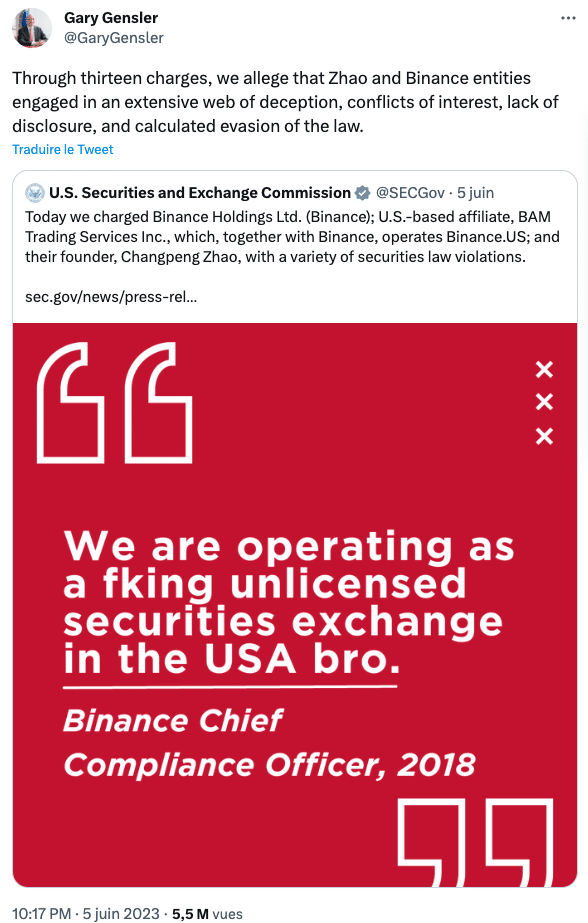Click the SEC seal avatar icon
Viewport: 588px width, 923px height.
click(35, 192)
